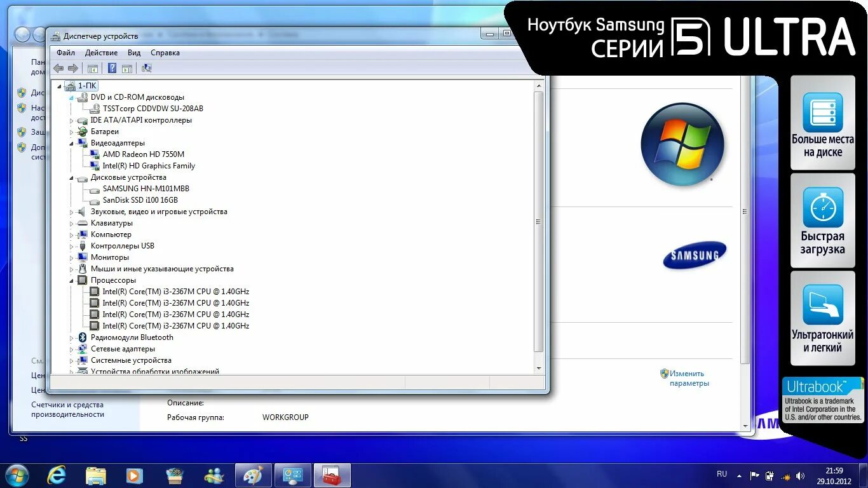Click the Компьютер category icon

[x=82, y=234]
